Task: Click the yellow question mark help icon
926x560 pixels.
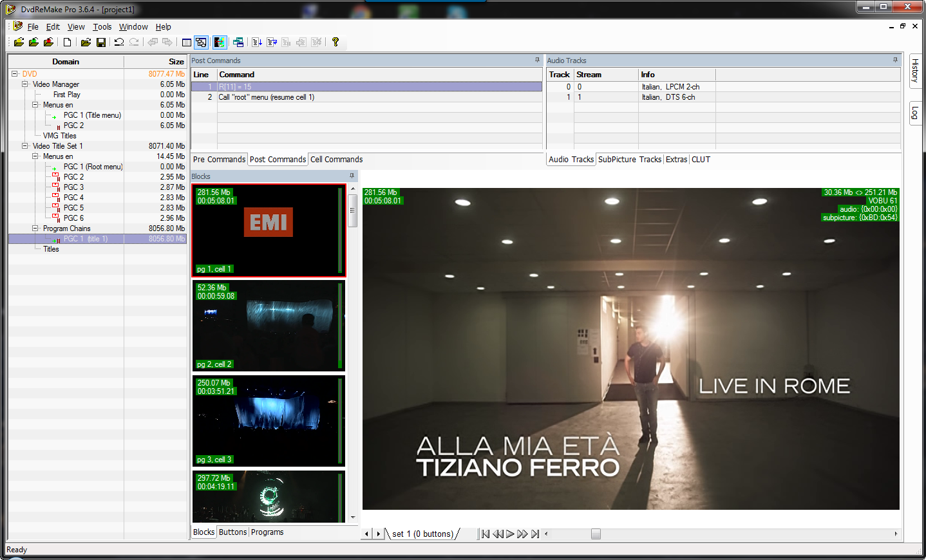Action: pos(335,42)
